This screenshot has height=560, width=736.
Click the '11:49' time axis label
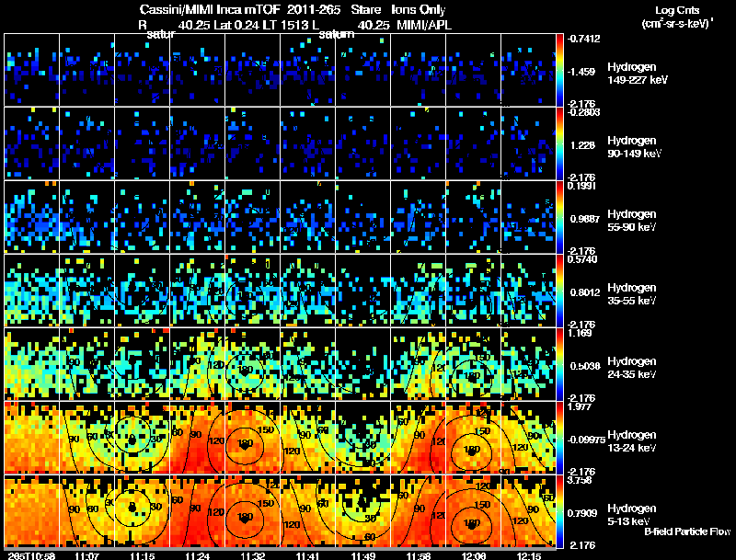click(362, 555)
